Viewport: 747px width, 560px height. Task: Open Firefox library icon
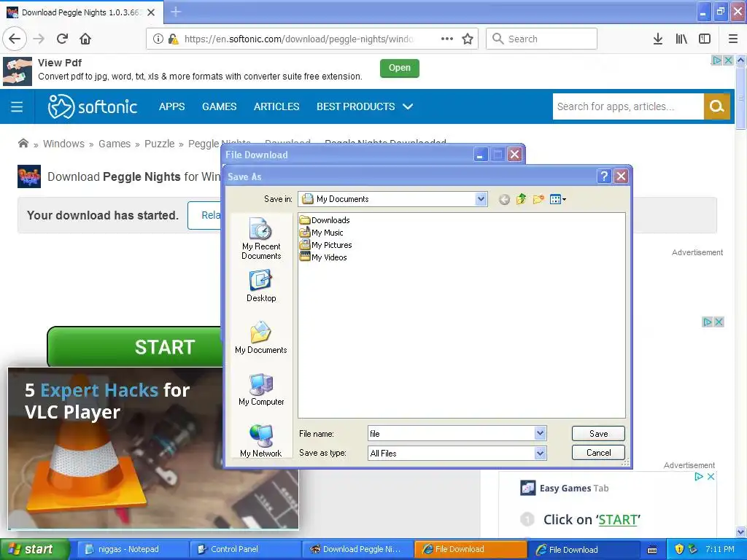click(x=681, y=39)
